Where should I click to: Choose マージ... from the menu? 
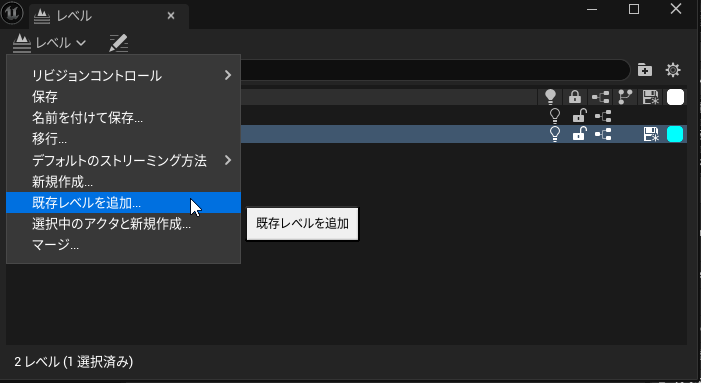pos(123,245)
